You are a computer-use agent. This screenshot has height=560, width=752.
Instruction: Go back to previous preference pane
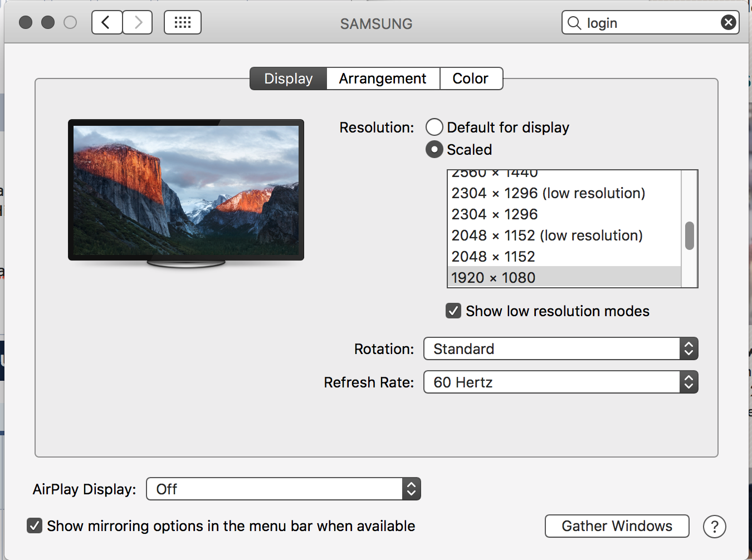pos(107,23)
